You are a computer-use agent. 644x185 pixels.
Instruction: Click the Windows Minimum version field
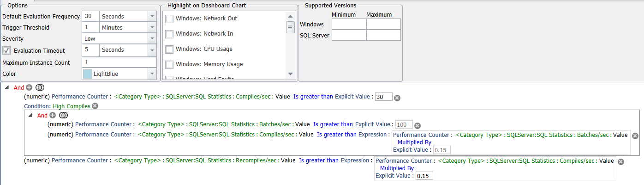(349, 24)
